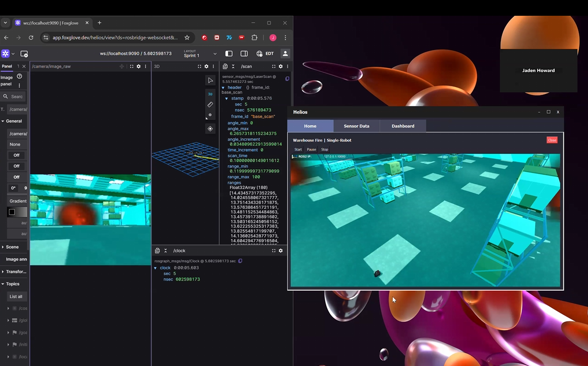Open the Sprint 1 layout dropdown
Screen dimensions: 588x366
click(200, 54)
